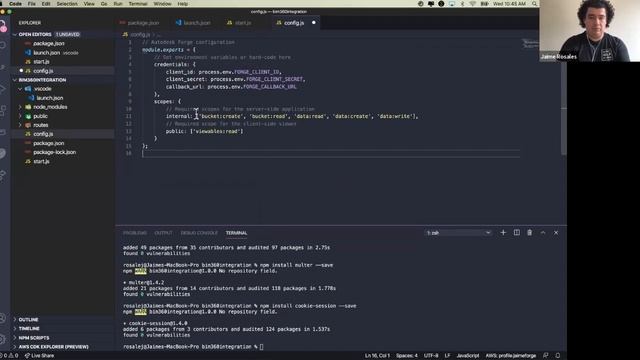Switch to the start.js editor tab
Viewport: 640px width, 360px height.
(x=239, y=23)
